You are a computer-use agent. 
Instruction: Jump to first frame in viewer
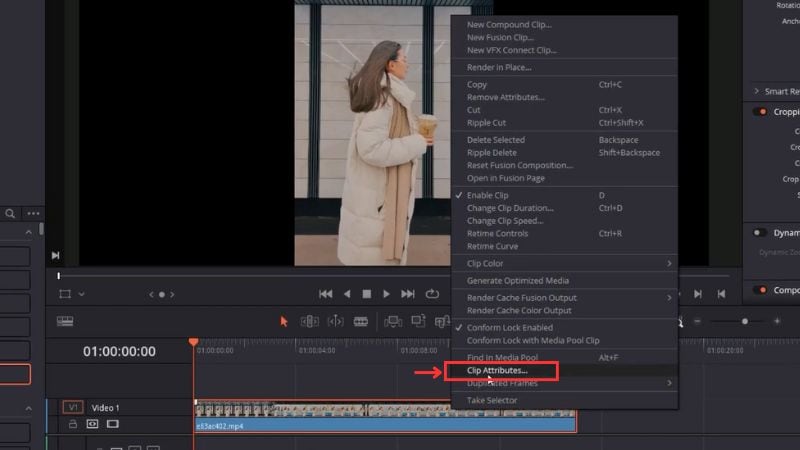tap(326, 294)
